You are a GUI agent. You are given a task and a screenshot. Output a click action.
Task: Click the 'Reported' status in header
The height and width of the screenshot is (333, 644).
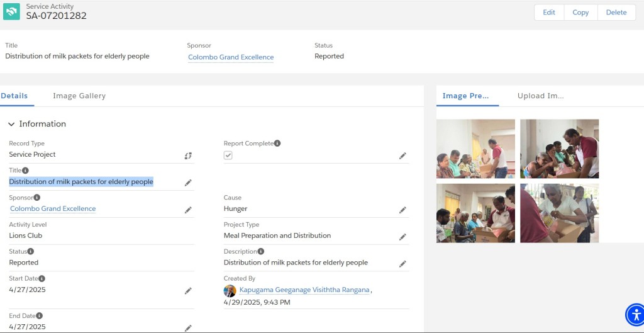(329, 56)
